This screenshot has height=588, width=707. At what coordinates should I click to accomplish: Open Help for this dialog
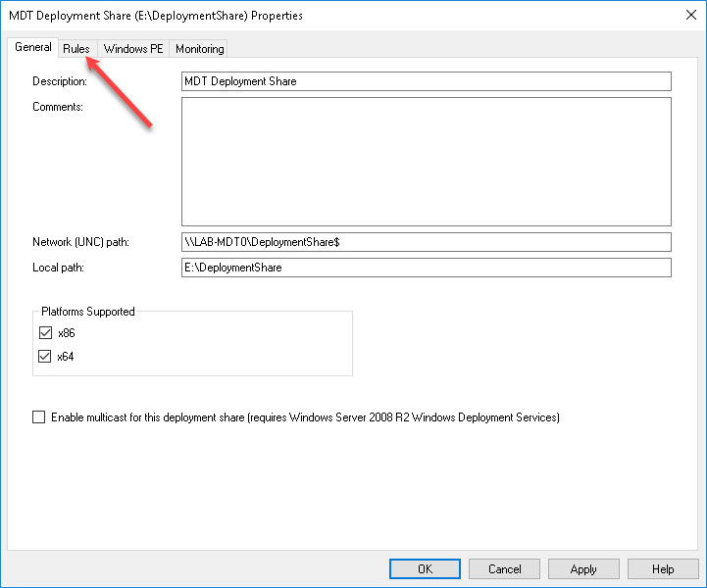(663, 569)
